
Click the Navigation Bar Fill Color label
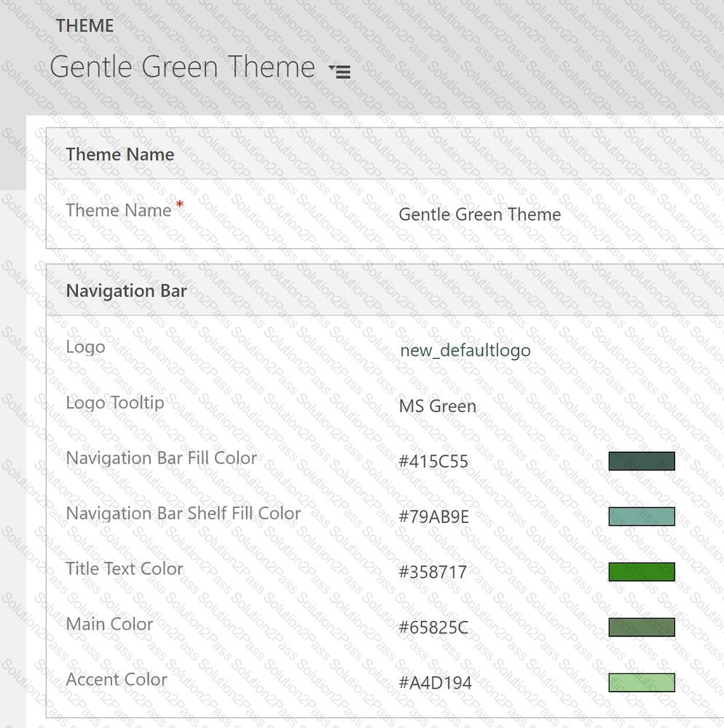161,458
